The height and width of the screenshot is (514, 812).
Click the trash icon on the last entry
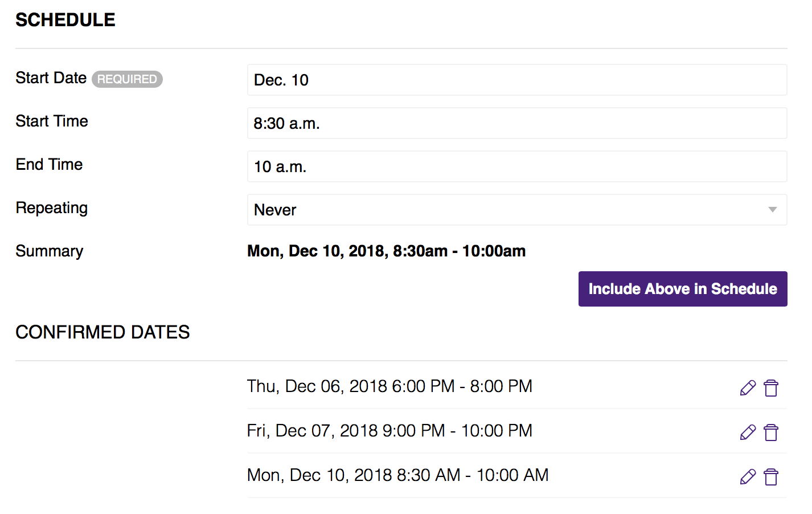772,476
